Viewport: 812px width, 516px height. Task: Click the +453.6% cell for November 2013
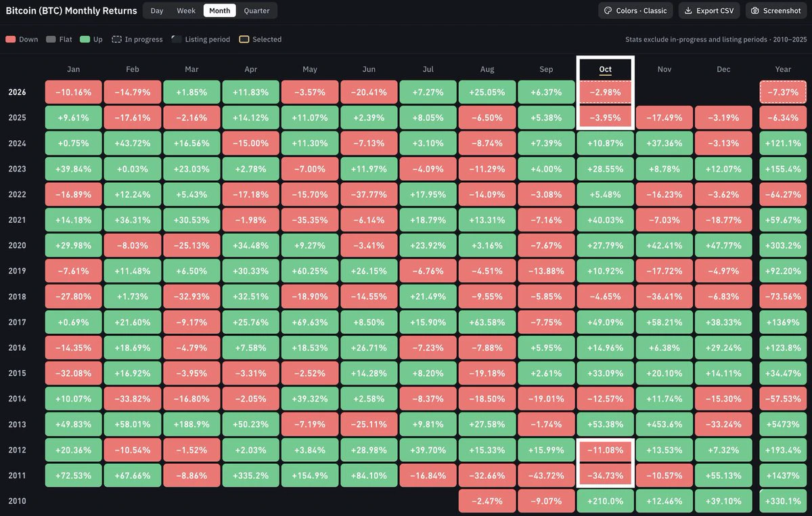(664, 425)
